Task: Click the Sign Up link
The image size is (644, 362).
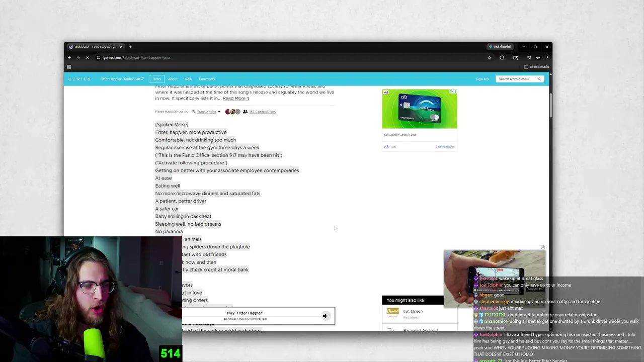Action: pos(482,79)
